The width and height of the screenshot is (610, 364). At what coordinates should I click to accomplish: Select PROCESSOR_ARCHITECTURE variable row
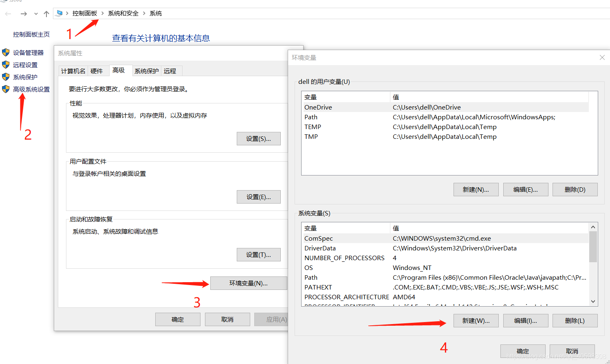445,297
